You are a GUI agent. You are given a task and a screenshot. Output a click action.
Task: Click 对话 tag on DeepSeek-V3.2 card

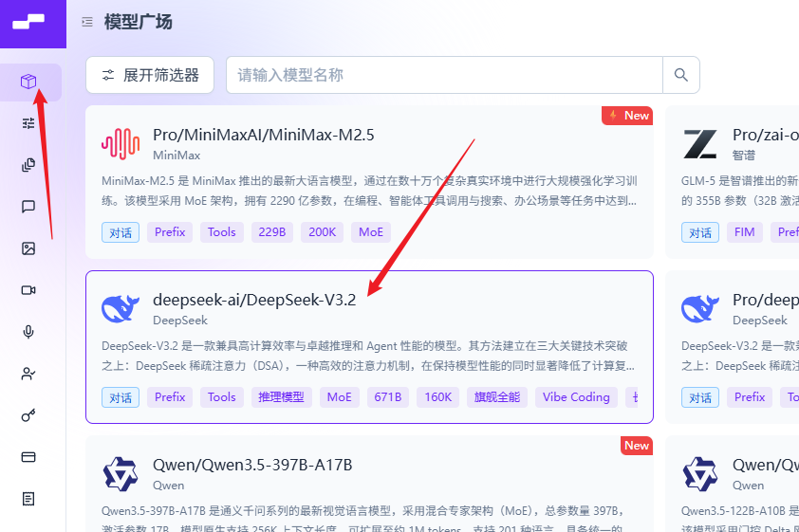(121, 397)
